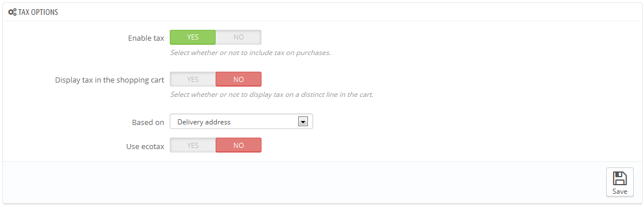Select the red NO for Display tax in cart
The image size is (644, 207).
(x=239, y=79)
